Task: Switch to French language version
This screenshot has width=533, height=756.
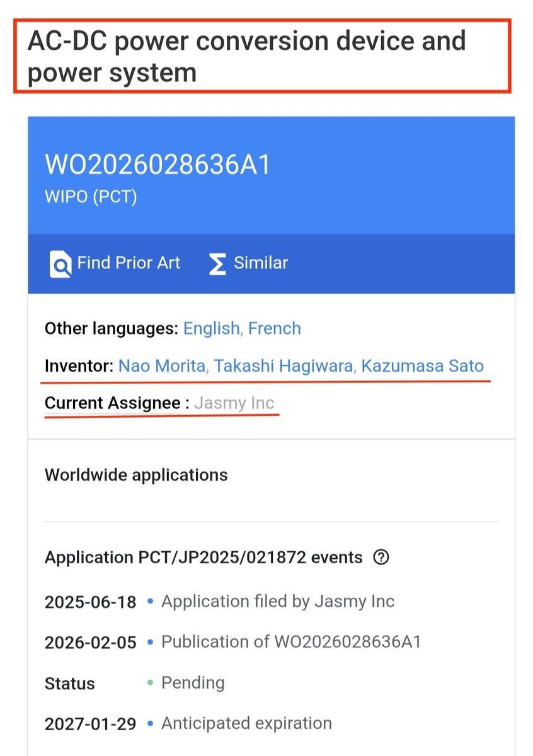Action: coord(275,328)
